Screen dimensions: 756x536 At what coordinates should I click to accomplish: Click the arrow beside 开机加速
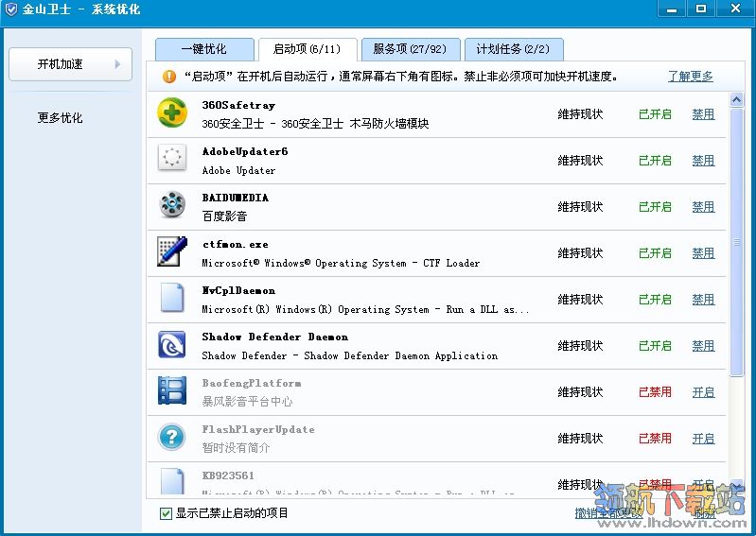pyautogui.click(x=117, y=64)
